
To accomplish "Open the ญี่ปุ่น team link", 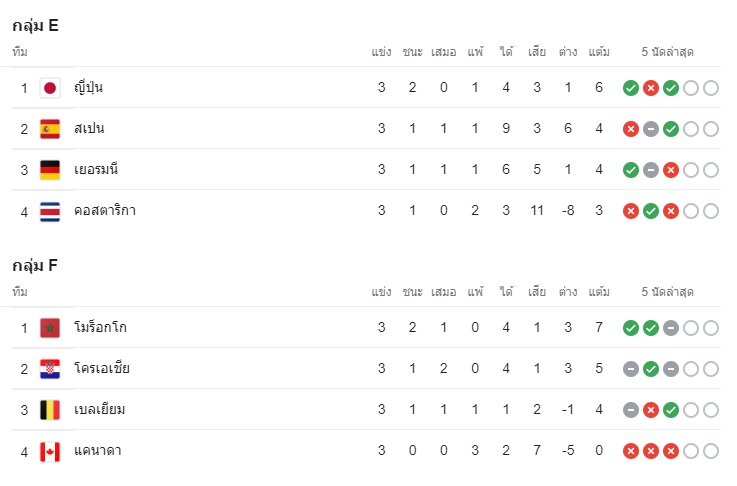I will [x=88, y=88].
